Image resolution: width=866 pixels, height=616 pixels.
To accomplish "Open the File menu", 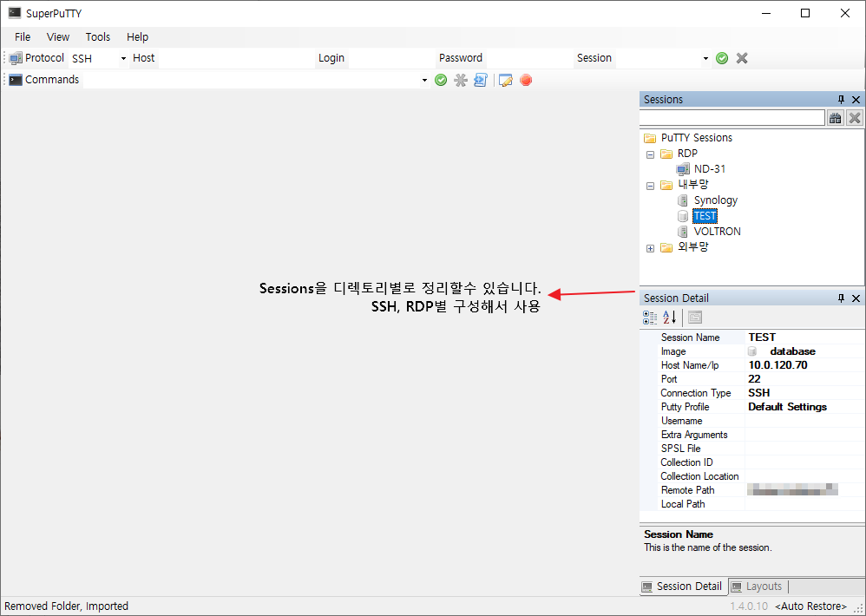I will point(23,37).
